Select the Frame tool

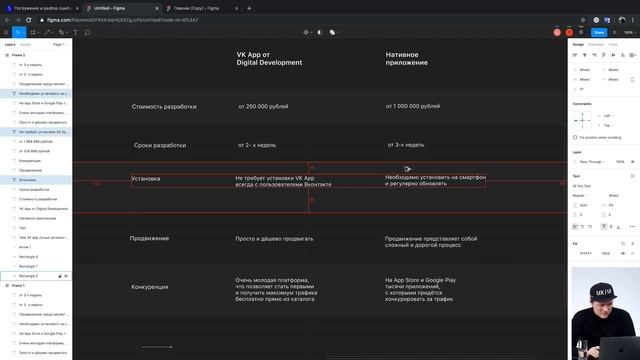(33, 32)
